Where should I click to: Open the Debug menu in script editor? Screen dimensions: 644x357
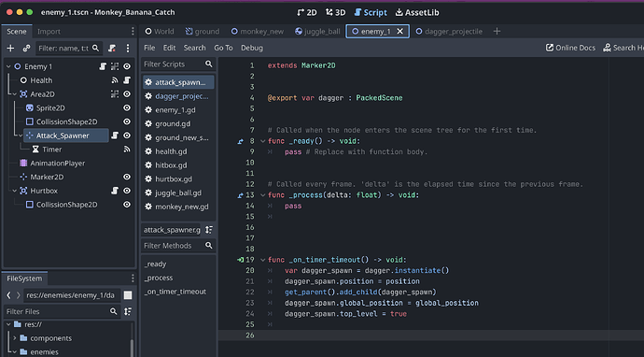click(252, 48)
